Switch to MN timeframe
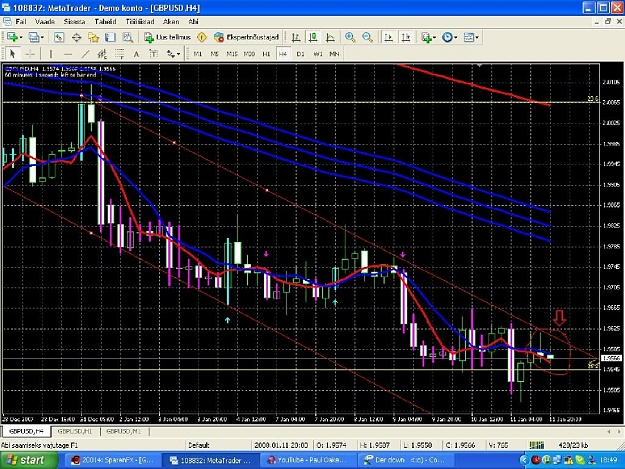Image resolution: width=625 pixels, height=469 pixels. pyautogui.click(x=334, y=54)
